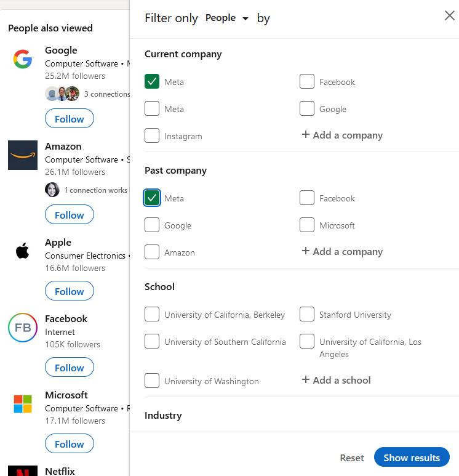Click the Show results button
This screenshot has height=476, width=459.
click(x=412, y=457)
